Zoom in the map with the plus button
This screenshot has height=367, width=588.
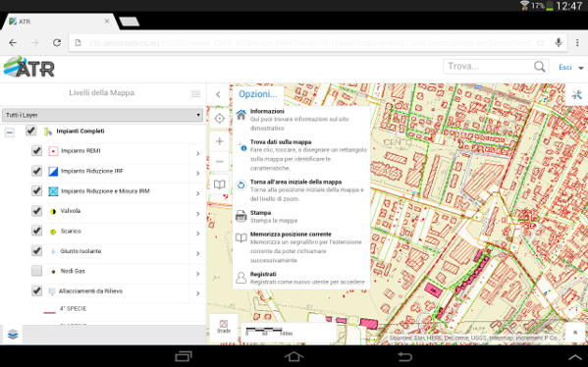[219, 141]
